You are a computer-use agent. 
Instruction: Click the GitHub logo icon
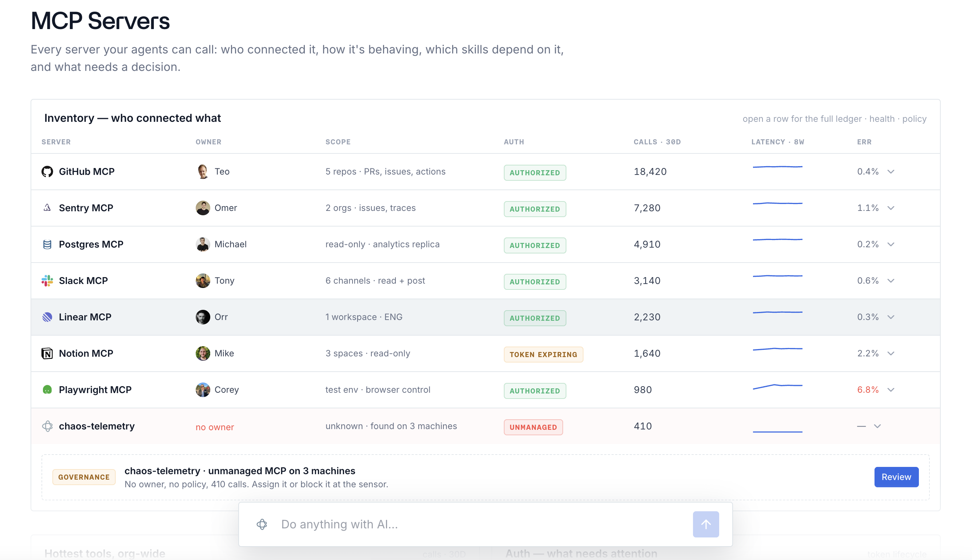47,172
